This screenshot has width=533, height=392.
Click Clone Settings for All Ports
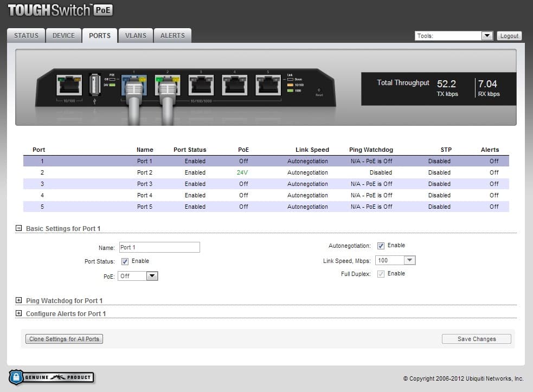[64, 339]
